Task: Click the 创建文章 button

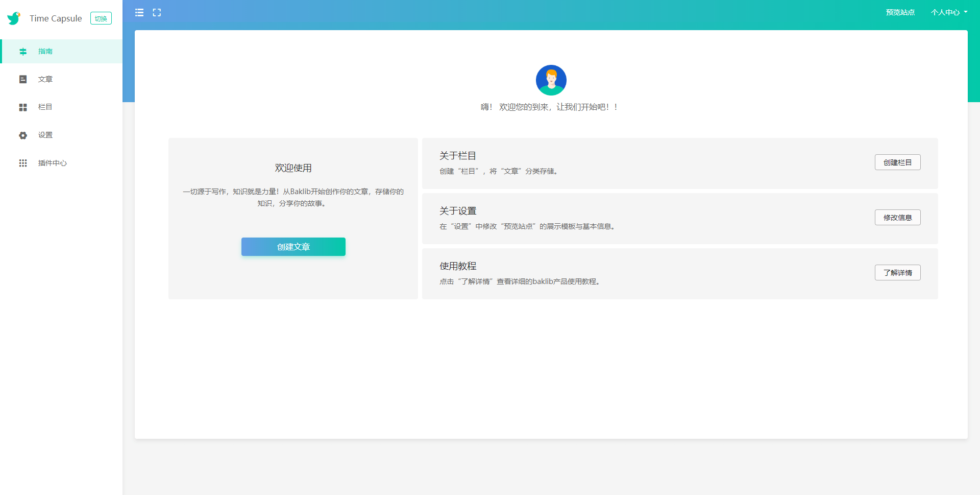Action: point(293,247)
